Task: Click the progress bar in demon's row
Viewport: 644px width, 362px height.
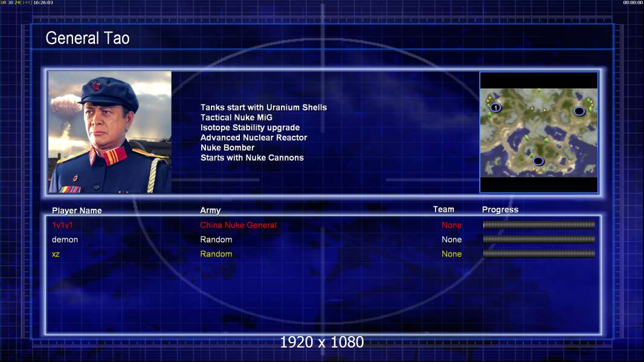Action: (x=539, y=239)
